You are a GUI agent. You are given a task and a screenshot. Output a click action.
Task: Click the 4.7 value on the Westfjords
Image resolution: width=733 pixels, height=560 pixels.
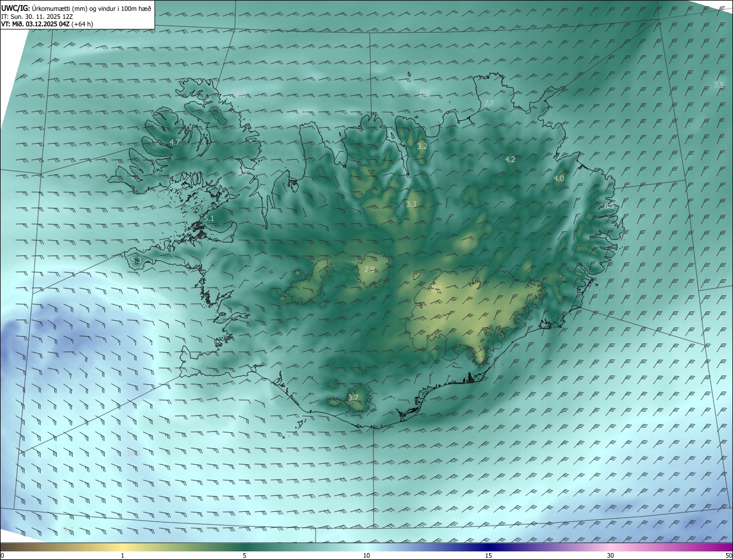[x=175, y=142]
